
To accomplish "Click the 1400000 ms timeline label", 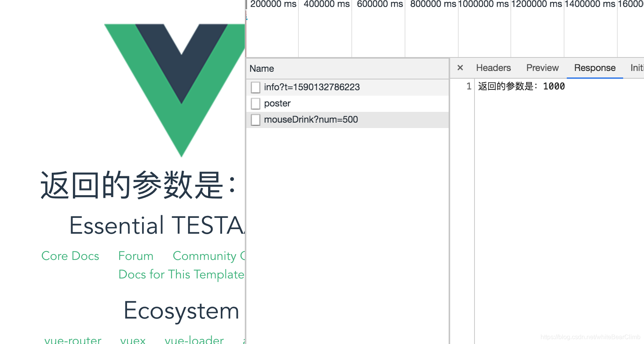I will point(590,4).
